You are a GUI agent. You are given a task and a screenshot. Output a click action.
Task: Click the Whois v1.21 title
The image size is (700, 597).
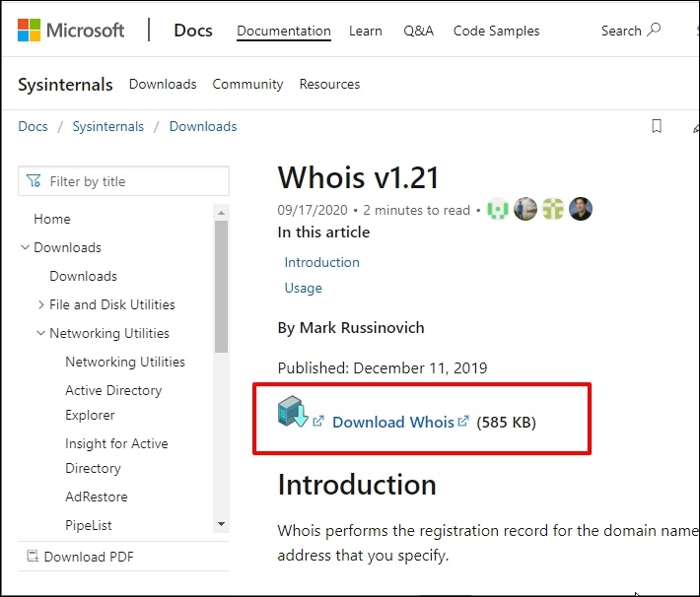click(x=358, y=177)
